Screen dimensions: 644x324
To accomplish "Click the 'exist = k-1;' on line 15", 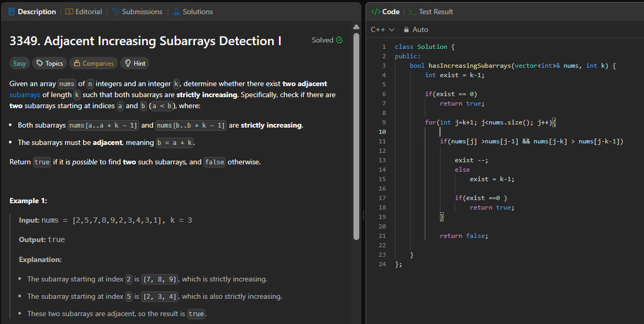I will 492,179.
